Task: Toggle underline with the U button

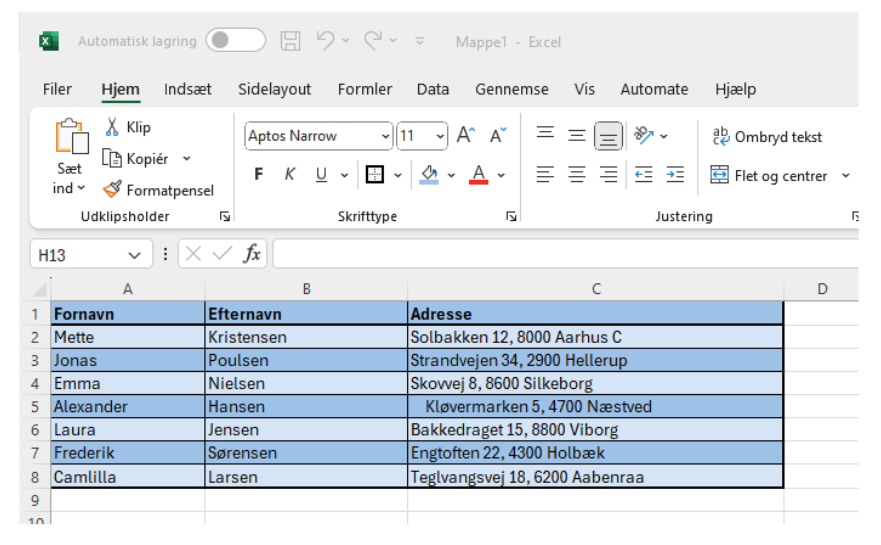Action: [x=321, y=174]
